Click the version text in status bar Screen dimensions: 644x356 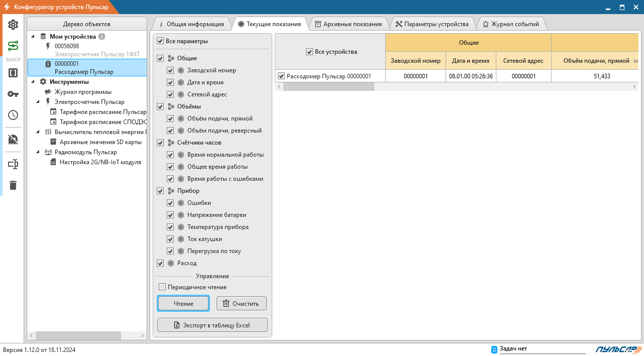39,350
